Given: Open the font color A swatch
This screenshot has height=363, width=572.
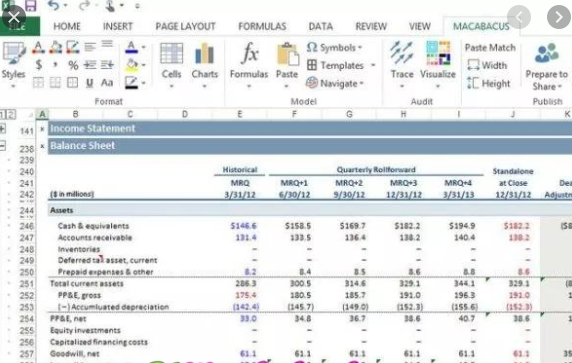Looking at the screenshot, I should (x=132, y=47).
